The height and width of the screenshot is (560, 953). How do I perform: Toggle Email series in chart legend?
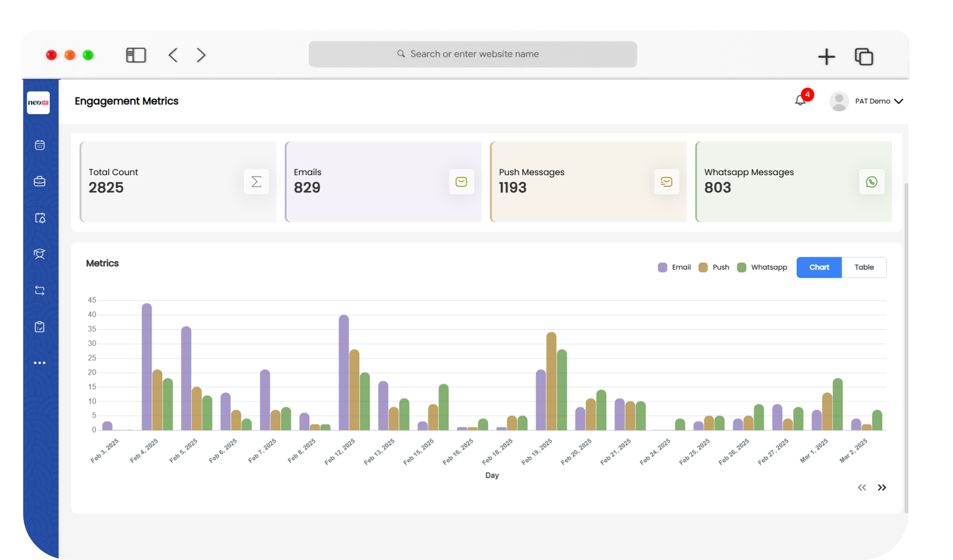point(674,267)
